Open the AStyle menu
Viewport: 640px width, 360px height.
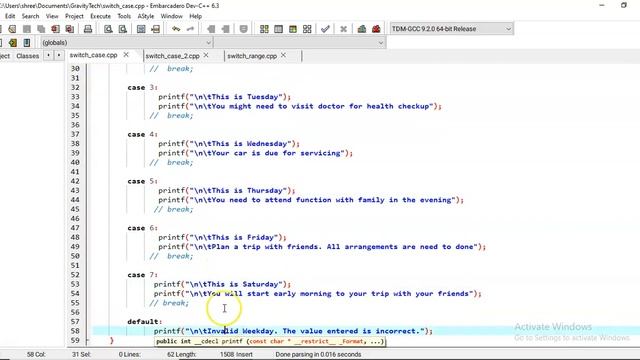click(x=146, y=16)
